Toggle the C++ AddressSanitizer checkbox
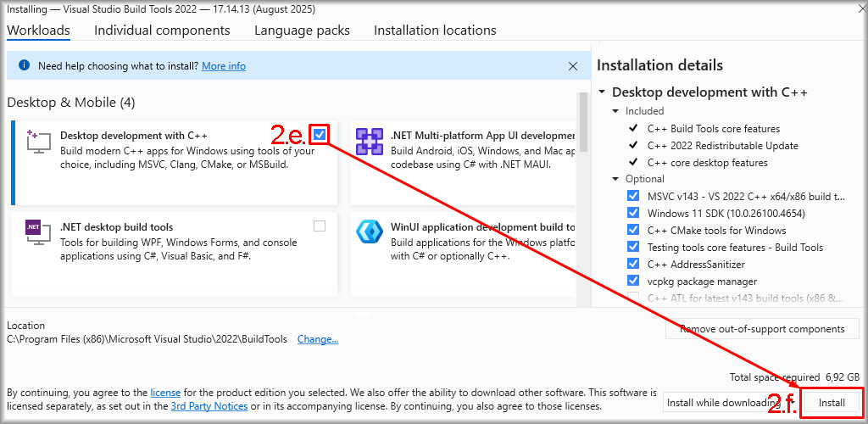This screenshot has height=424, width=868. (x=633, y=264)
